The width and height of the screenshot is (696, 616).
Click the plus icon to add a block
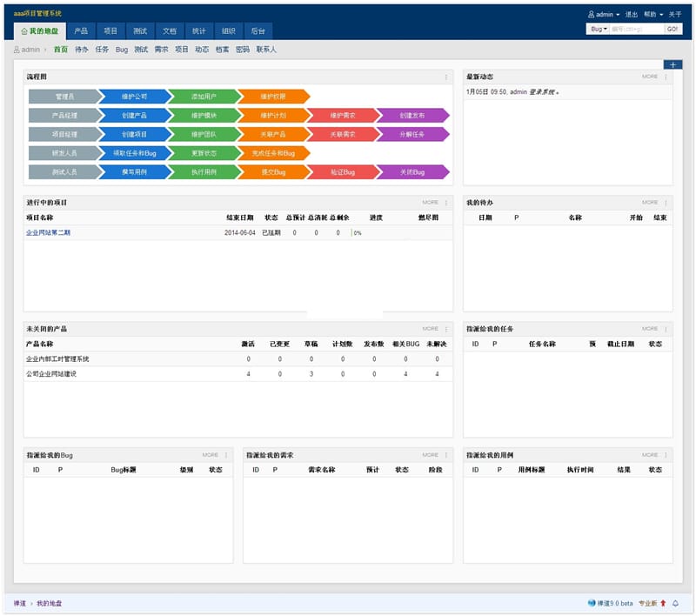pyautogui.click(x=672, y=65)
